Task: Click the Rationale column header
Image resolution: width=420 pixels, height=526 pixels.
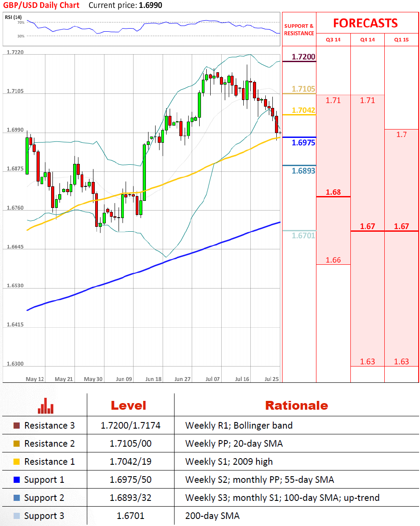Action: pyautogui.click(x=296, y=405)
